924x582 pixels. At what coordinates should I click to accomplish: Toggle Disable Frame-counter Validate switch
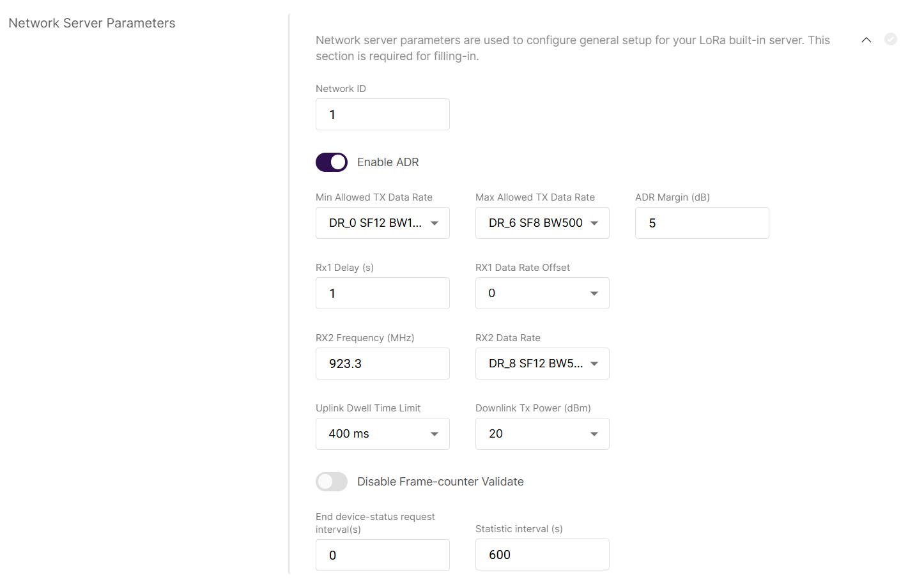(332, 482)
